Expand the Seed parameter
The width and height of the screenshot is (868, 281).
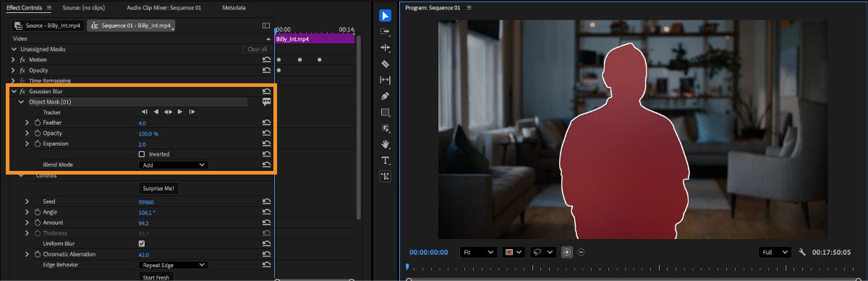(x=27, y=201)
